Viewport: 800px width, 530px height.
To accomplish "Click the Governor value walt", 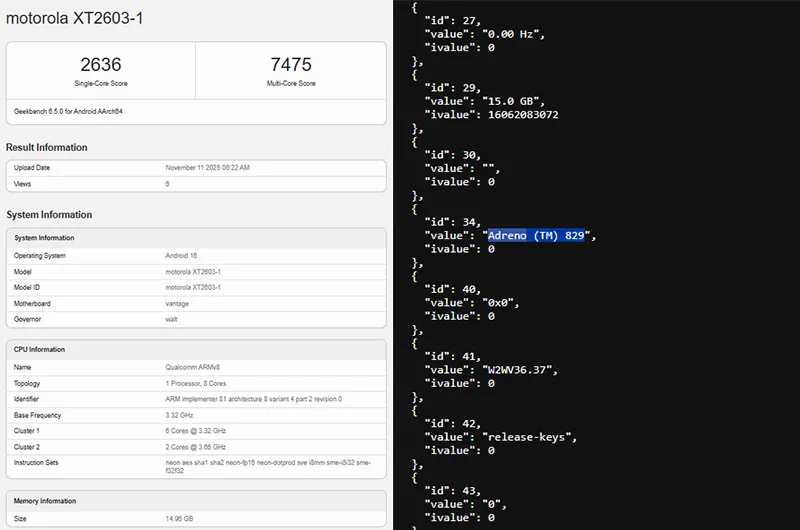I will coord(173,320).
